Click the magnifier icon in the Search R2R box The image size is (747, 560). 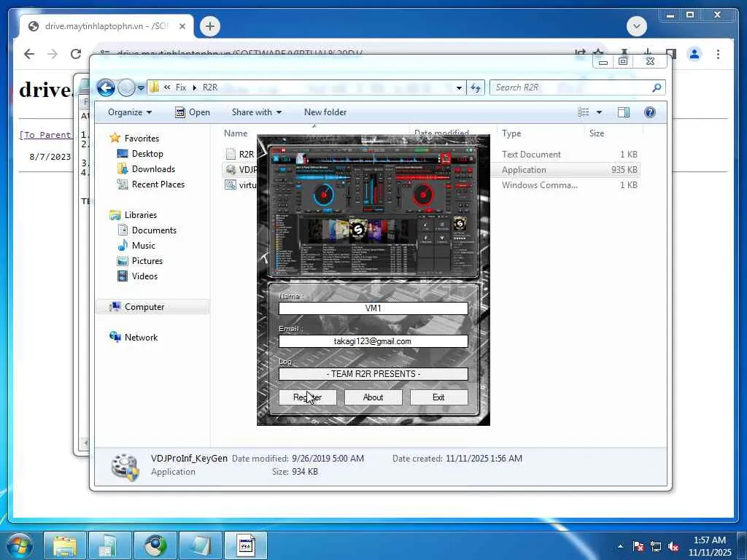[x=657, y=87]
